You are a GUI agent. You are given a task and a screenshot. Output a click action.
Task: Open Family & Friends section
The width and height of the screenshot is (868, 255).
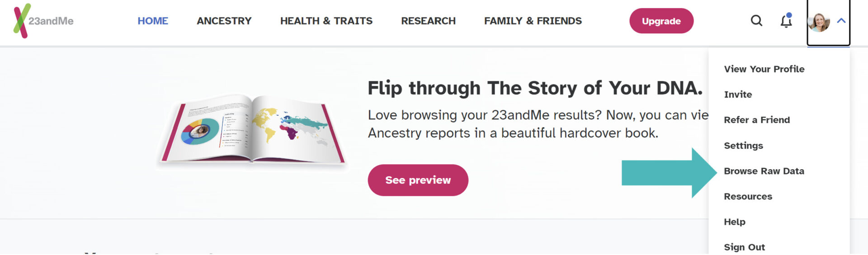533,21
